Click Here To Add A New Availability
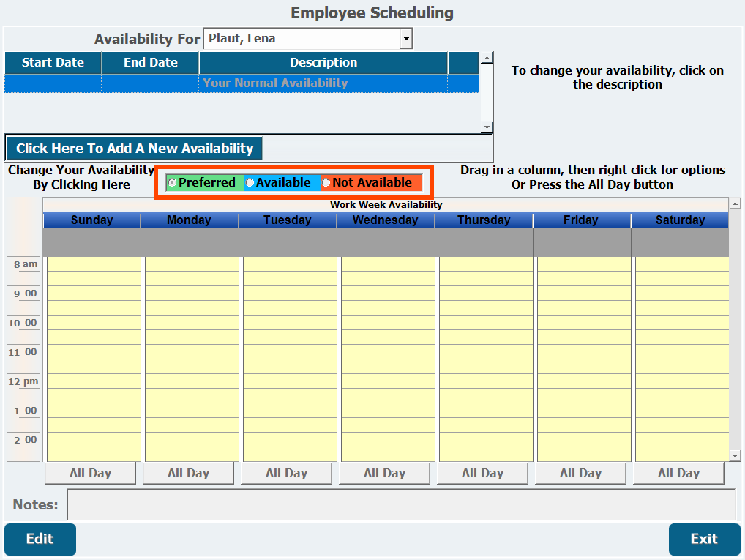 134,149
